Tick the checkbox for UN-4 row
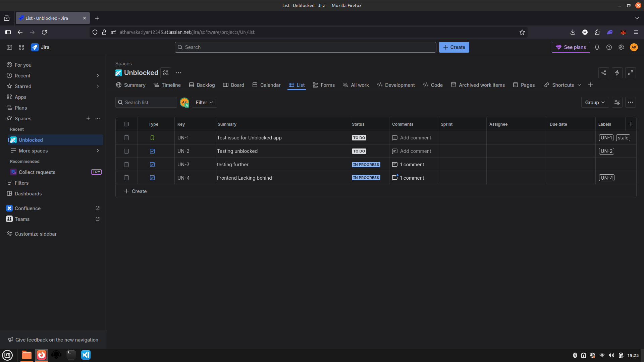Screen dimensions: 644x362 pos(126,178)
